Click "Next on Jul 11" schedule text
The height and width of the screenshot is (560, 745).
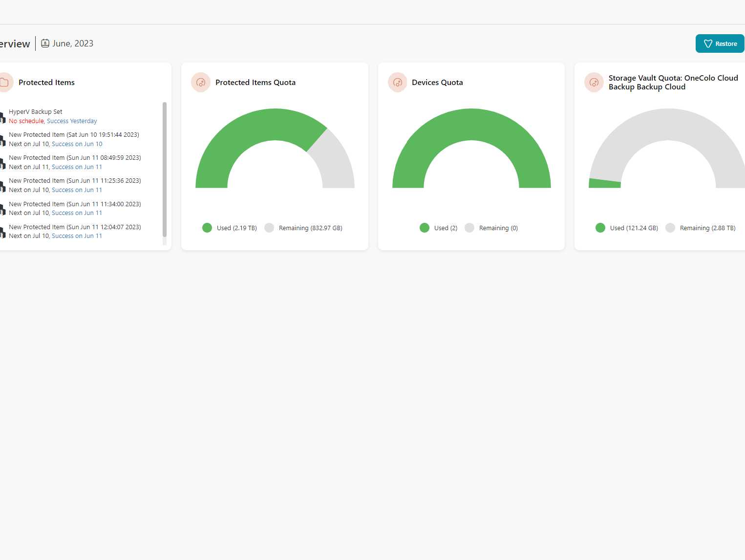[29, 167]
